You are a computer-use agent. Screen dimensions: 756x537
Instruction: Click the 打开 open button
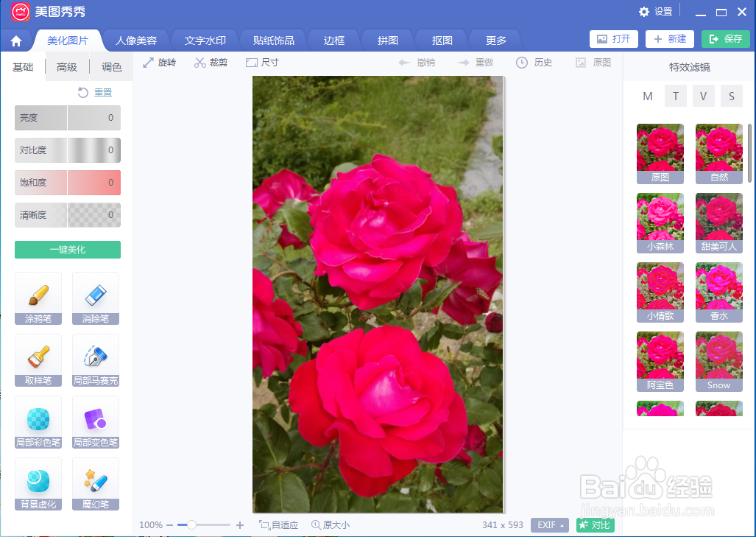pos(614,39)
